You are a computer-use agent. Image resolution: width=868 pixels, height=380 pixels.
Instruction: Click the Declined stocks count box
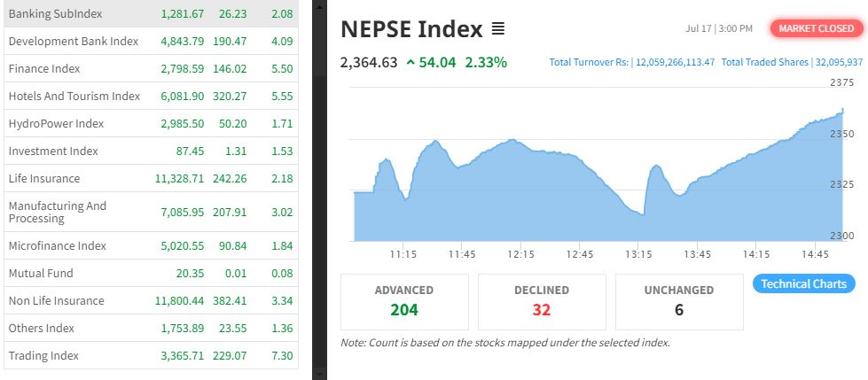542,301
